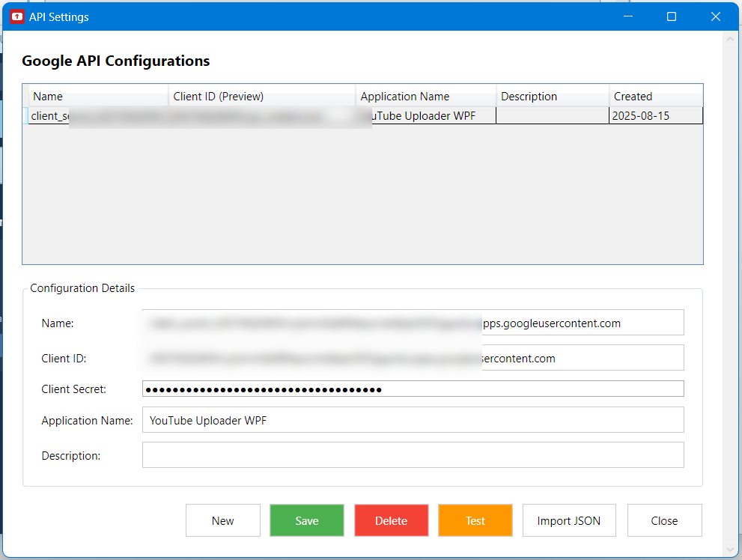The image size is (742, 560).
Task: Click the empty Description cell in the table row
Action: tap(553, 116)
